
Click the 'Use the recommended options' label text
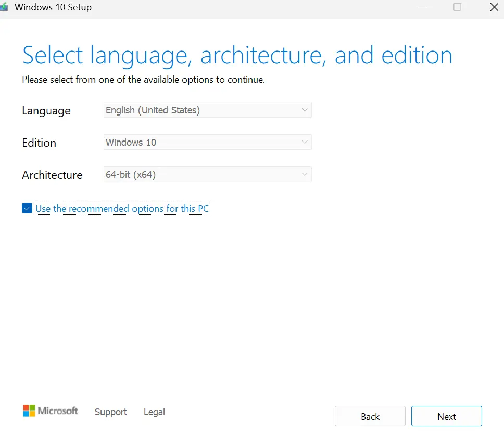click(122, 209)
